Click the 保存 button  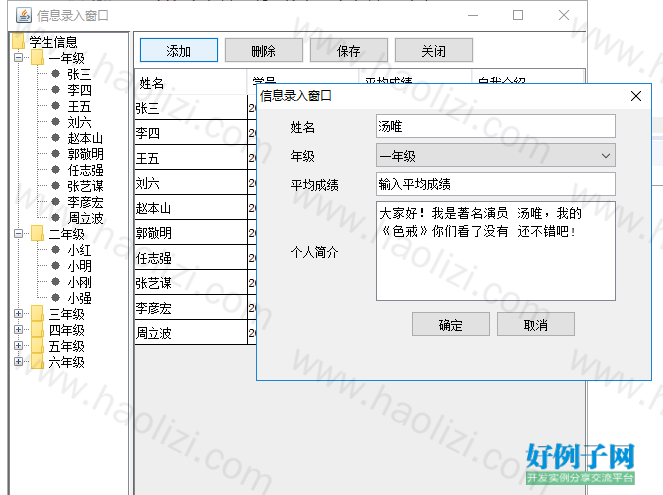coord(349,50)
